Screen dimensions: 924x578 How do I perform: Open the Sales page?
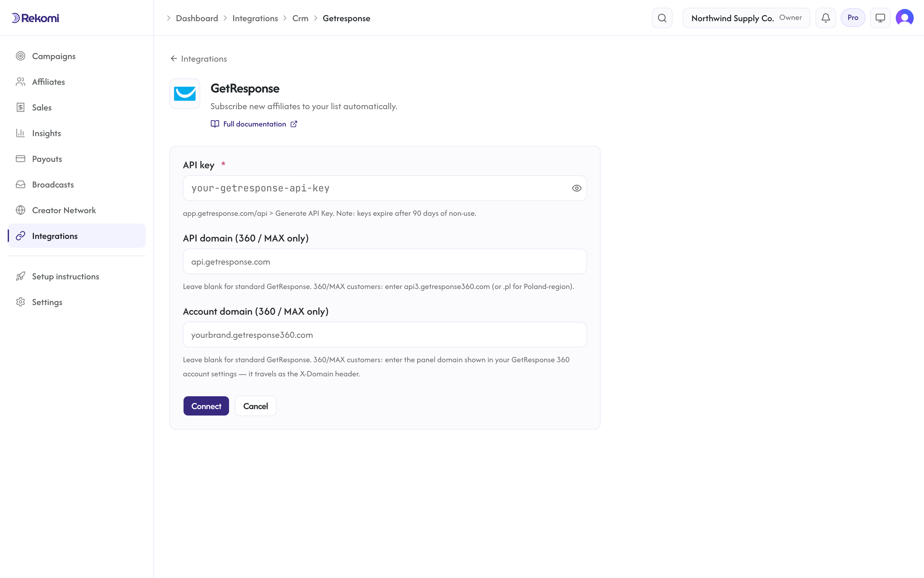click(x=76, y=108)
